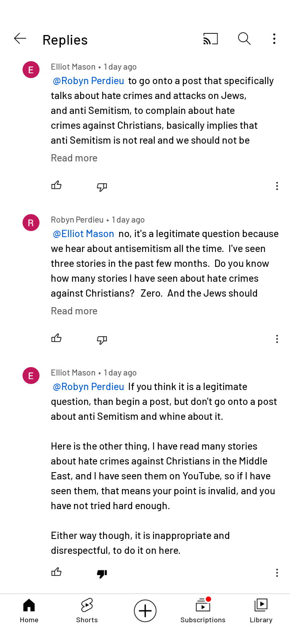Expand Read more on Elliot Mason's first reply

click(74, 158)
